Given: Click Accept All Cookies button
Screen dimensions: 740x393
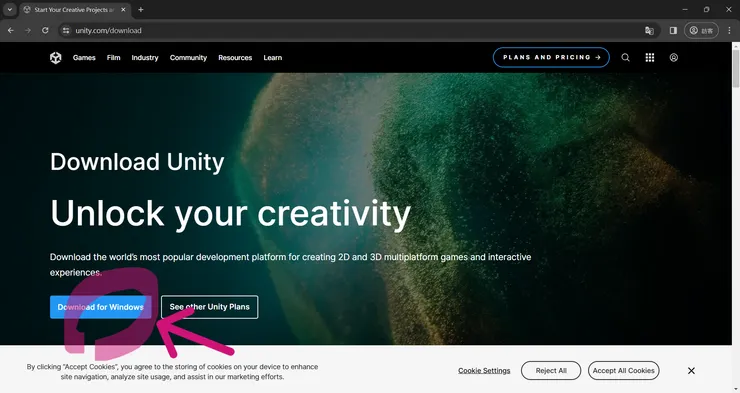Looking at the screenshot, I should coord(623,371).
